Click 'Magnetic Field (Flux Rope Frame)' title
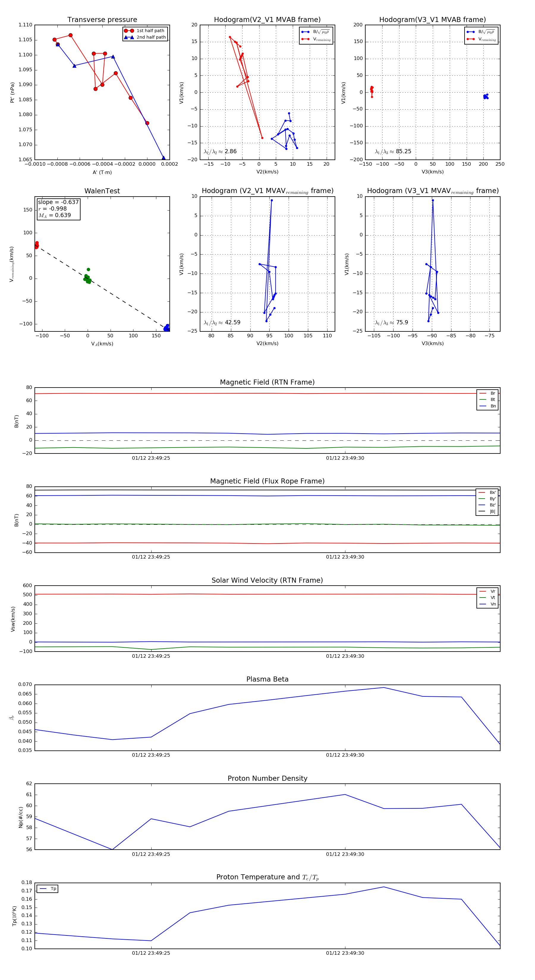The height and width of the screenshot is (980, 535). pos(267,481)
